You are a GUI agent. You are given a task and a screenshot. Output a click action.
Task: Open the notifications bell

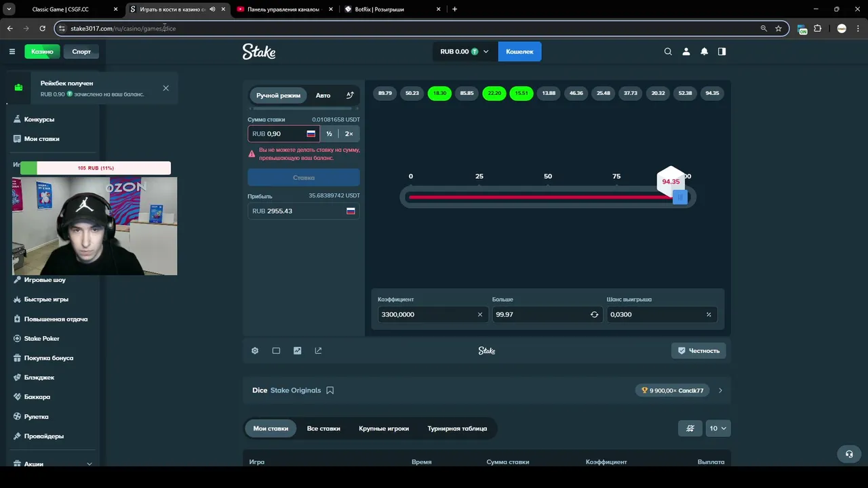point(704,52)
